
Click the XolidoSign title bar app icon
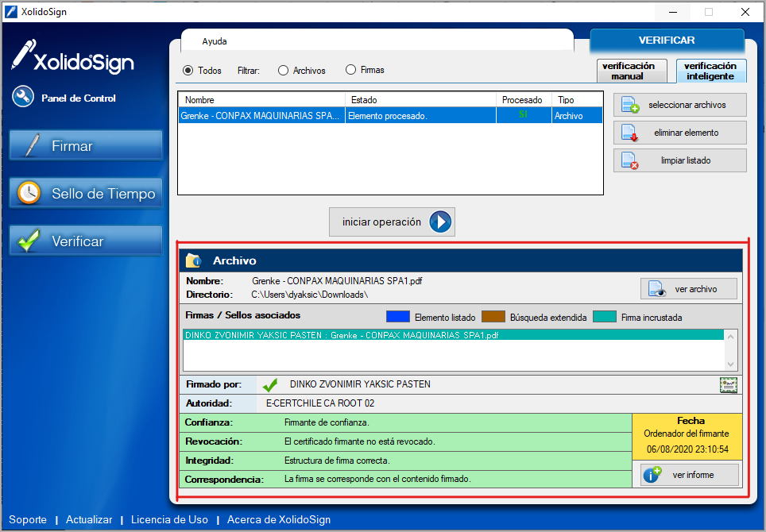[11, 12]
